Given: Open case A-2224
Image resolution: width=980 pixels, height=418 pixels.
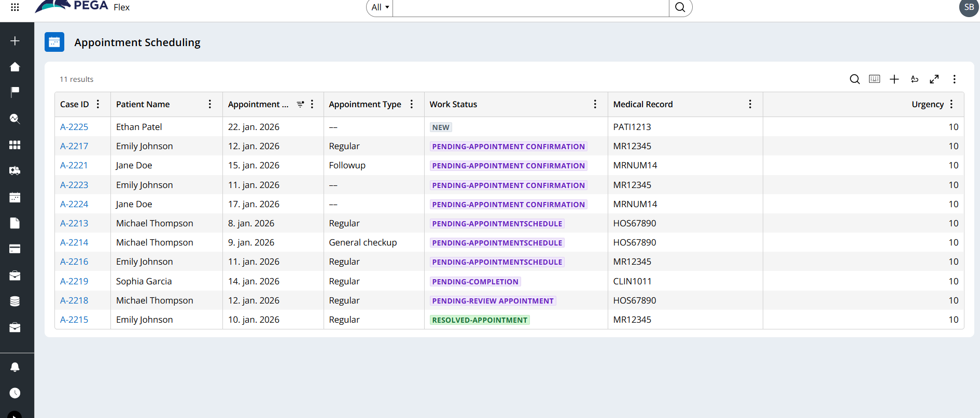Looking at the screenshot, I should (74, 204).
